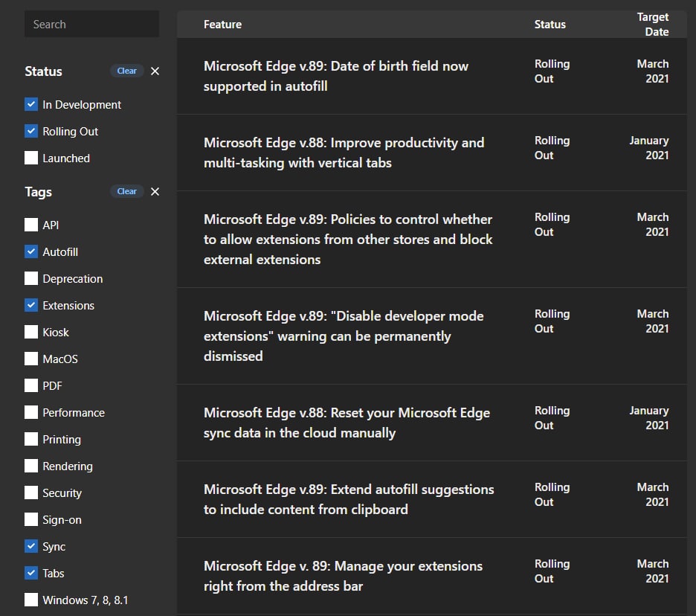
Task: Click the Status section heading
Action: [43, 71]
